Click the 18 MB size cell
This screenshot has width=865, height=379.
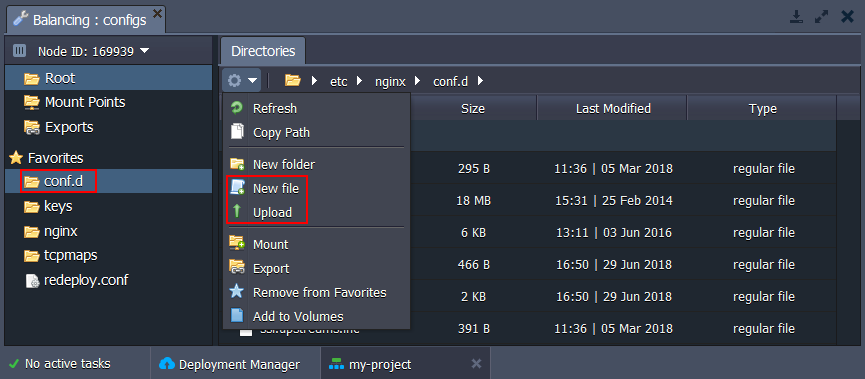coord(474,201)
